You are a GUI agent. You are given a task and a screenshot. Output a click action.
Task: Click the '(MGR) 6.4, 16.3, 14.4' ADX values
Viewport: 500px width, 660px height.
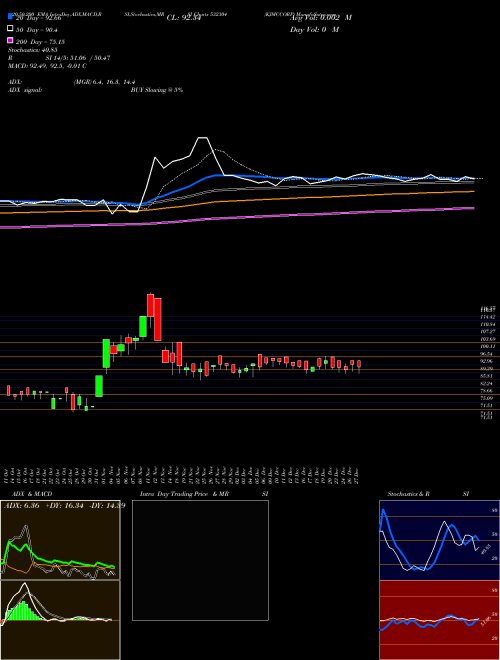pos(104,83)
